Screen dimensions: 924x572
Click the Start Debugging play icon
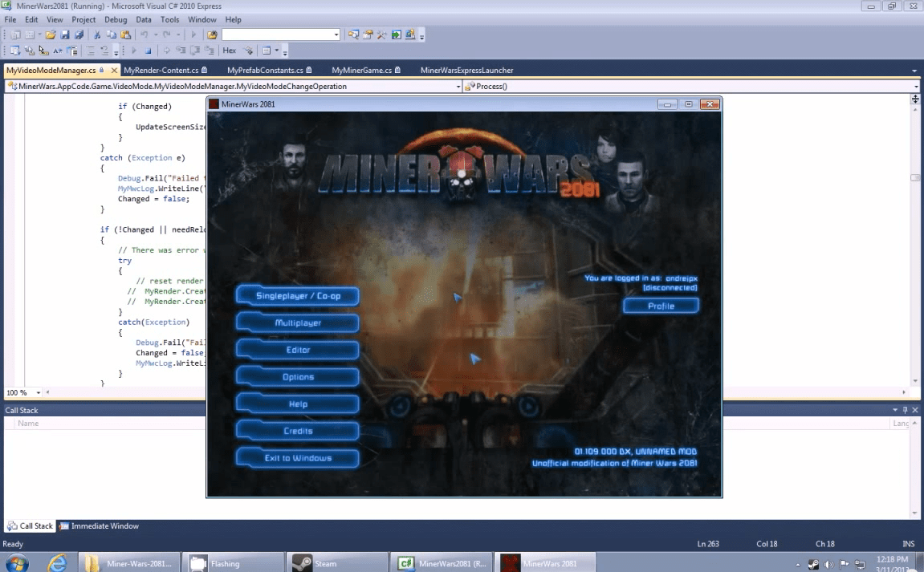coord(193,34)
